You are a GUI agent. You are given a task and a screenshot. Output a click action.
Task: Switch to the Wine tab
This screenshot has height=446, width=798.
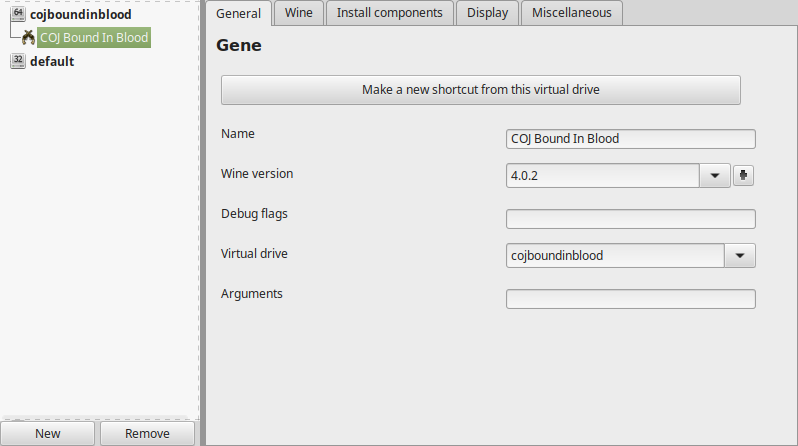point(299,13)
